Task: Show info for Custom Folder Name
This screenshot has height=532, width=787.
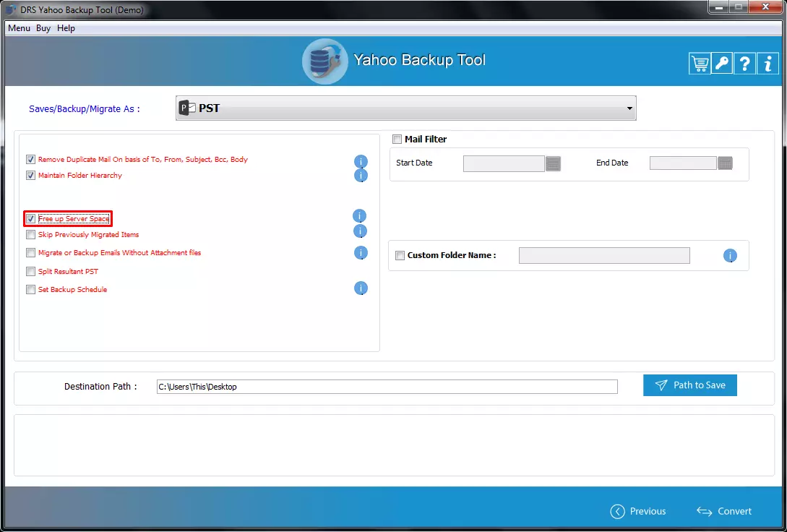Action: click(x=730, y=256)
